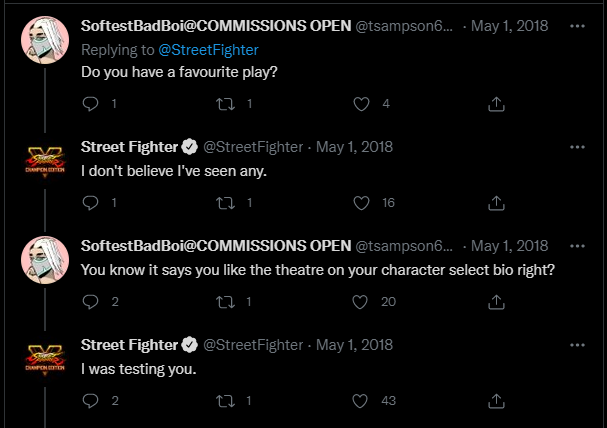Reply to the "Do you have a favourite play?" tweet
The image size is (607, 428).
click(x=90, y=103)
